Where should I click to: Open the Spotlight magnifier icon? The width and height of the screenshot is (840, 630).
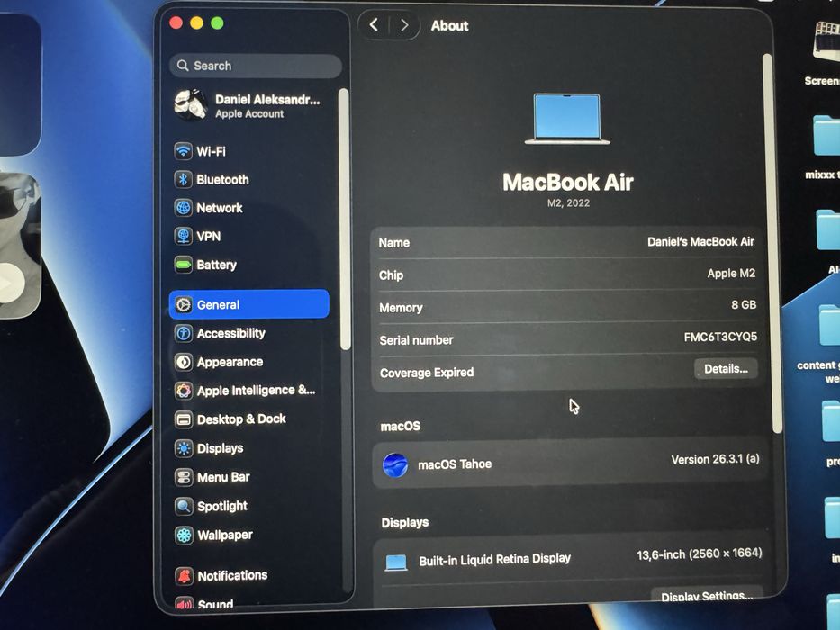click(x=183, y=506)
